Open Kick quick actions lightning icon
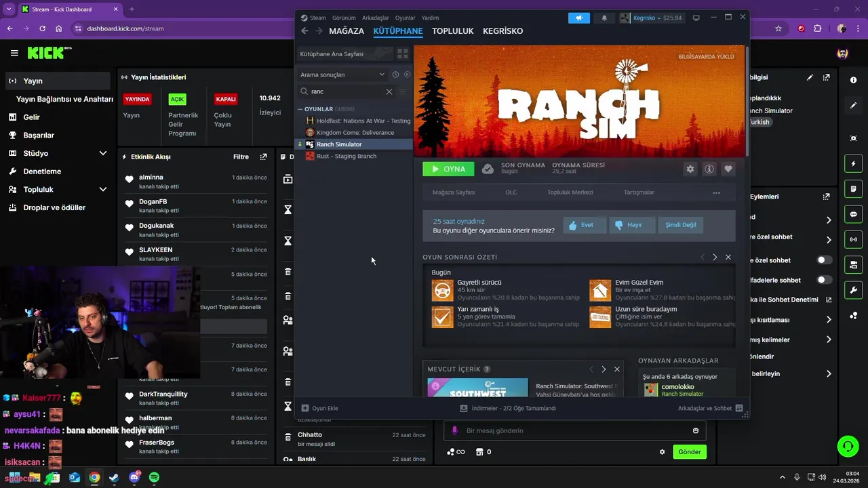 coord(853,164)
